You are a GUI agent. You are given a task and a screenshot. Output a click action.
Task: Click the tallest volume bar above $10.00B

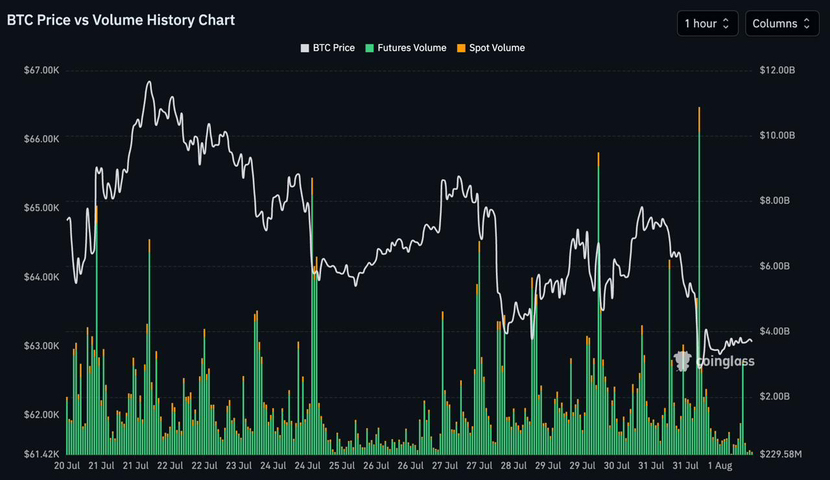[x=699, y=280]
